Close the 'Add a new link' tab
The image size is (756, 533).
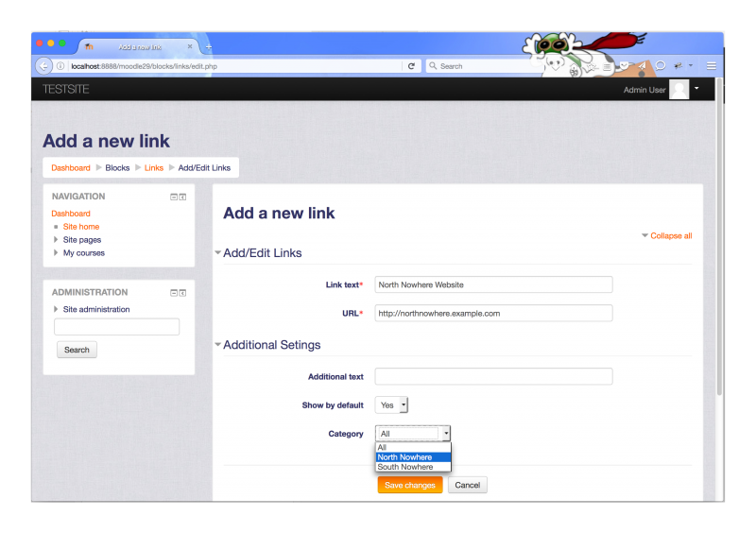point(190,46)
